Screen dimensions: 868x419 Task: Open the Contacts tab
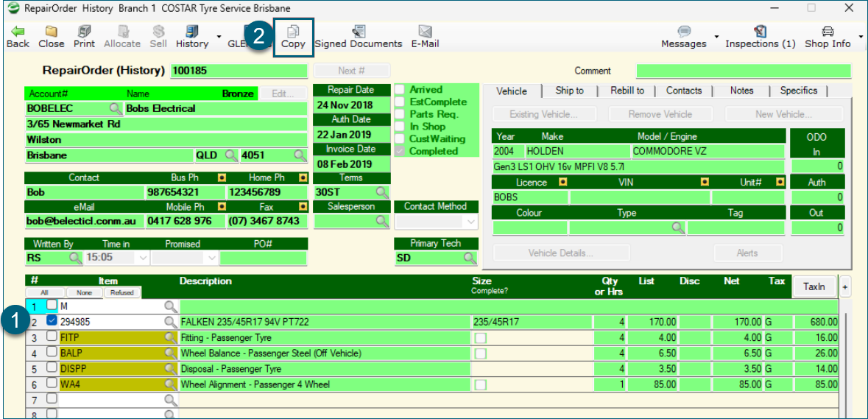point(684,91)
